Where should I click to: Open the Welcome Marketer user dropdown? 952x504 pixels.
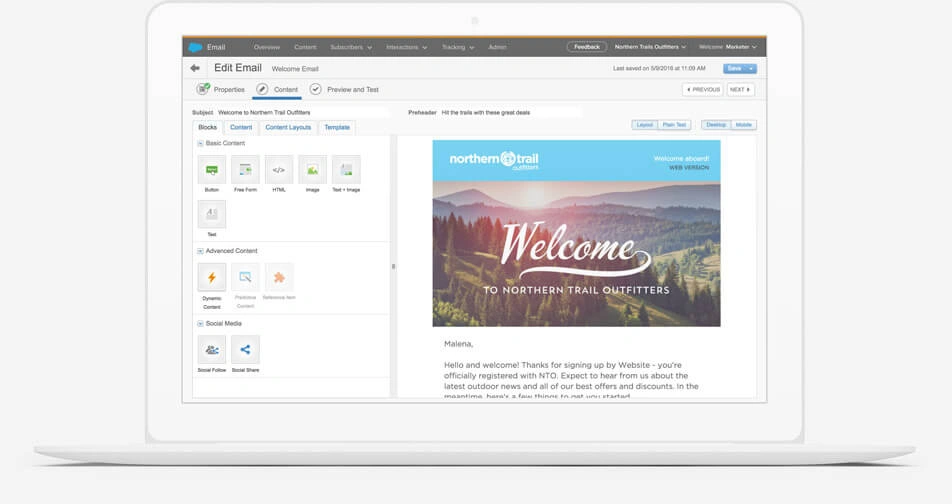click(x=728, y=47)
